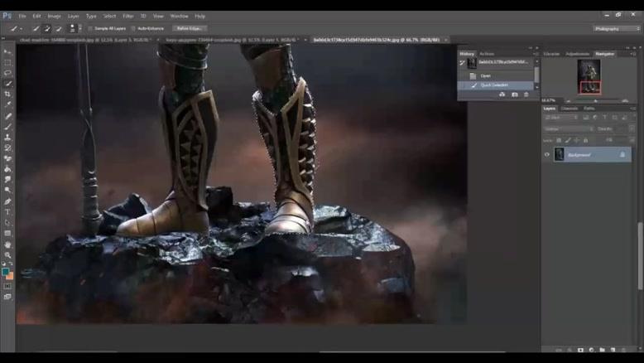Click Create new layer icon
The height and width of the screenshot is (363, 644).
coord(613,350)
